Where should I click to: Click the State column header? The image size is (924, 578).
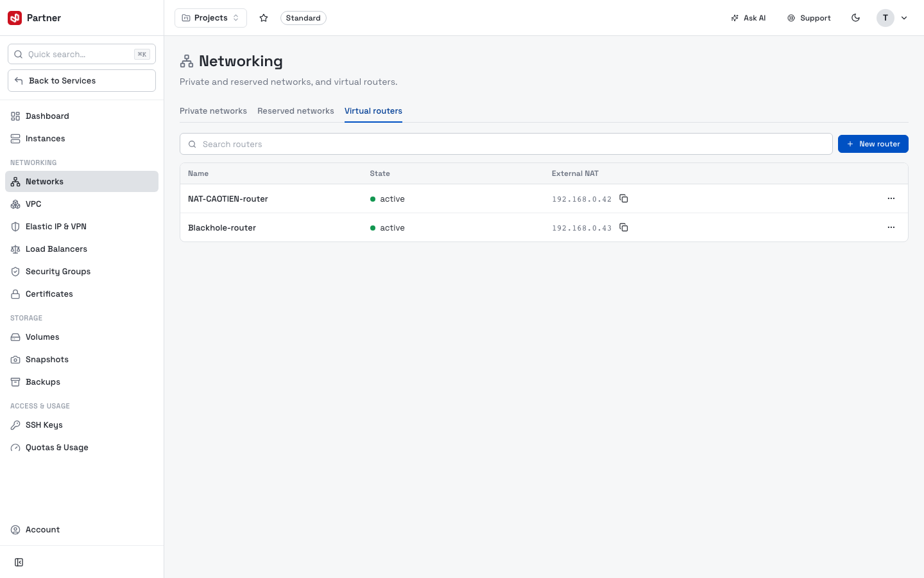pyautogui.click(x=380, y=173)
